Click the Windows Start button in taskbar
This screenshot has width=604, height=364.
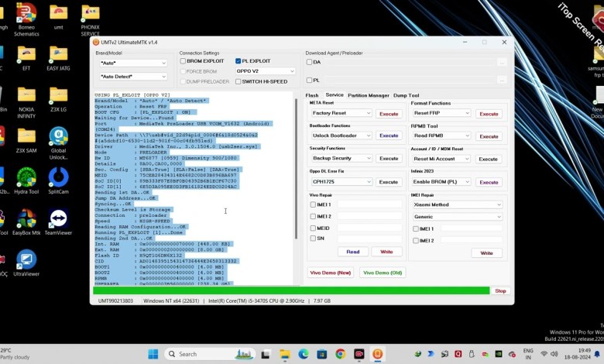153,354
